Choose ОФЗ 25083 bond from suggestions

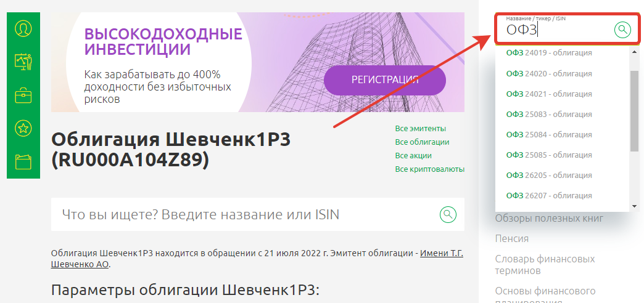pyautogui.click(x=548, y=114)
